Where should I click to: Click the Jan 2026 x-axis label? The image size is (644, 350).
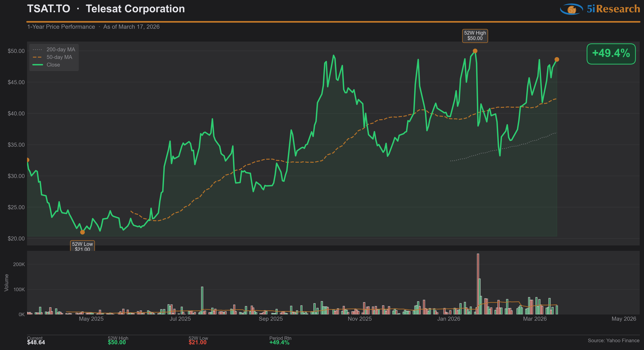[x=448, y=319]
